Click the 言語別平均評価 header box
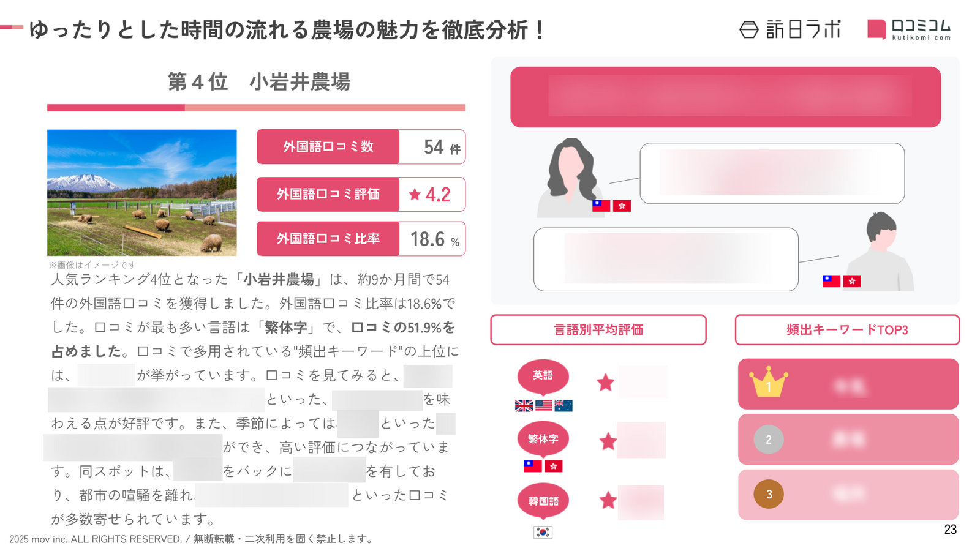 point(598,330)
